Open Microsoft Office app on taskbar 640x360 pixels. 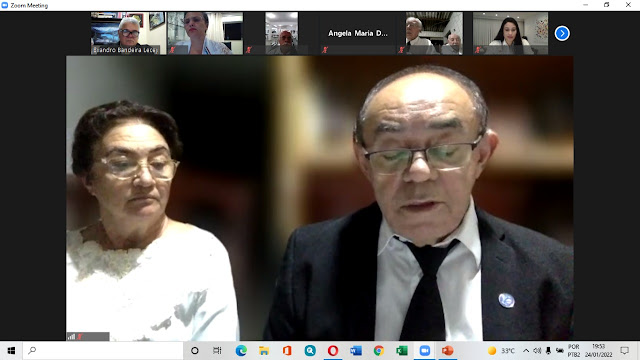pos(287,351)
